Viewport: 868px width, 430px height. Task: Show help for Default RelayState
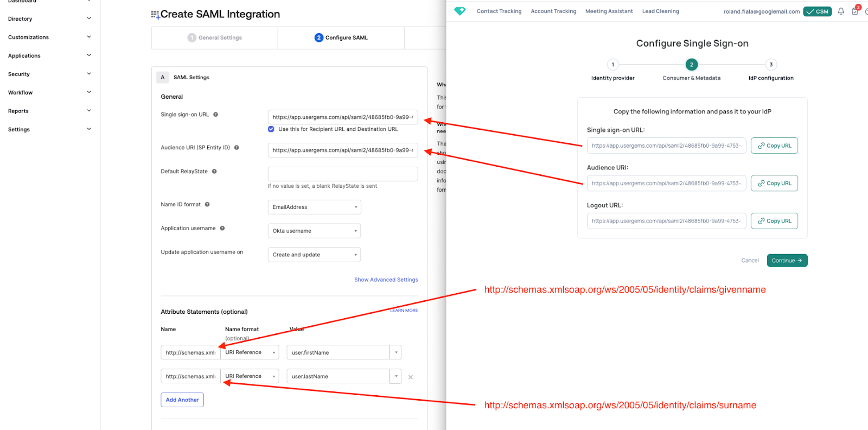214,172
